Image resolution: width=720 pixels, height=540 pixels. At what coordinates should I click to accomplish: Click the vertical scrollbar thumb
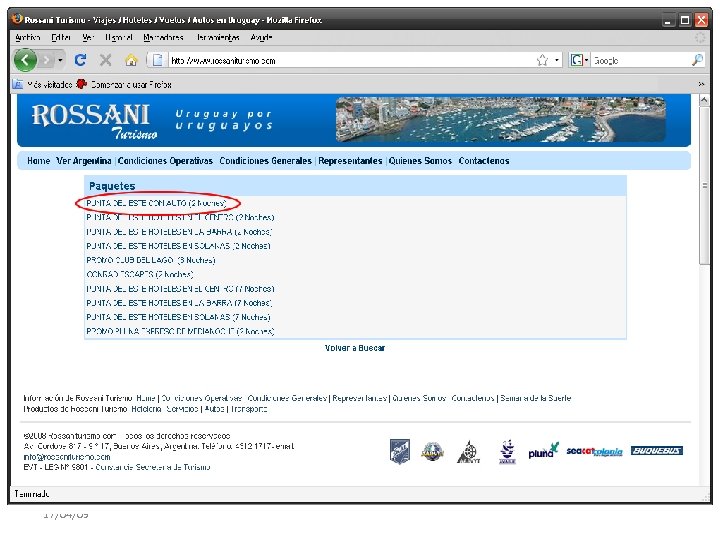click(x=704, y=186)
